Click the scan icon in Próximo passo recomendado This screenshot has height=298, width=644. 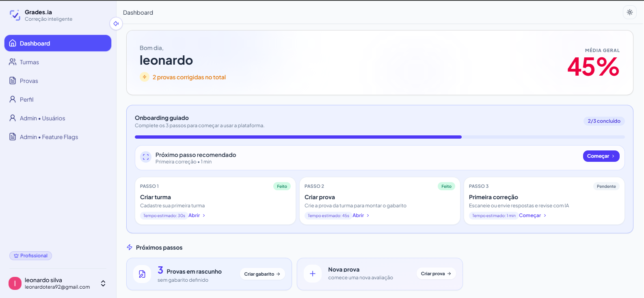[x=146, y=157]
